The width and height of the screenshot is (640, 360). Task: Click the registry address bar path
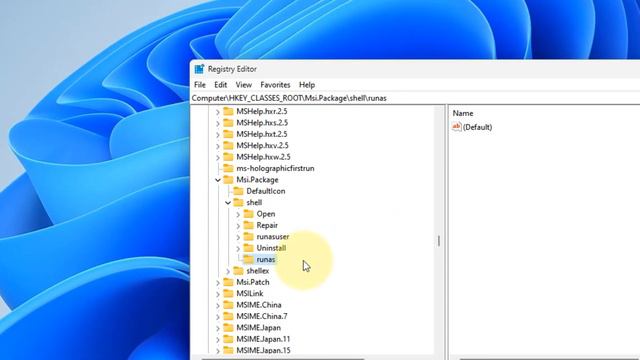point(289,98)
